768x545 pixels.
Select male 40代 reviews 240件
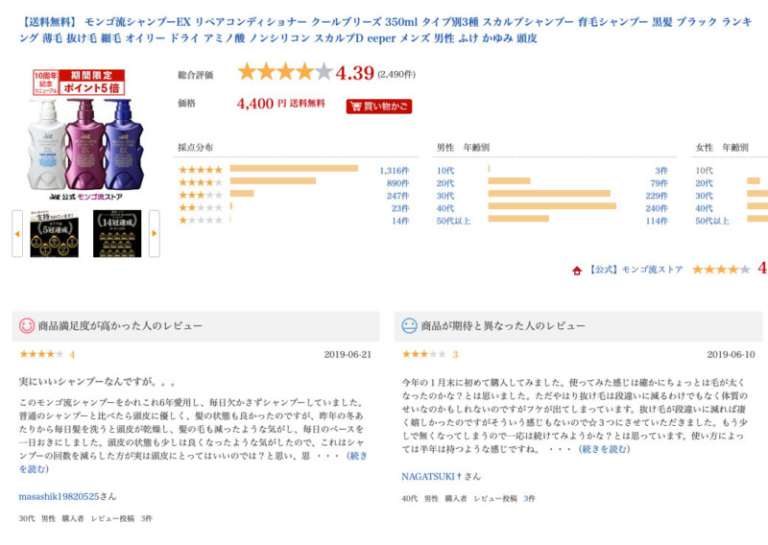point(656,208)
